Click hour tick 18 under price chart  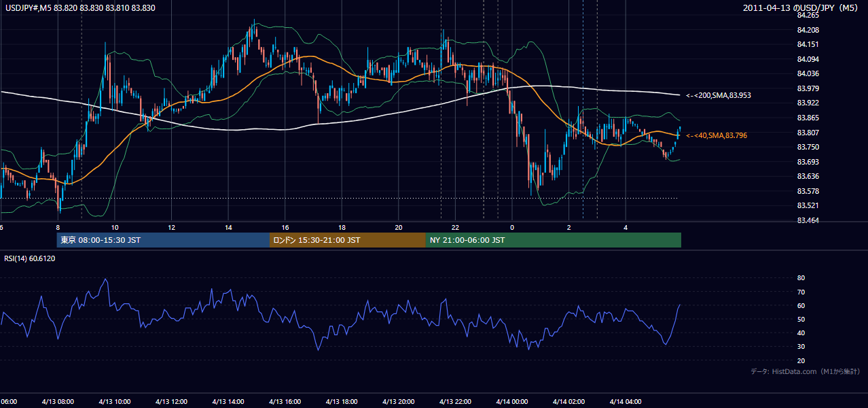[342, 228]
